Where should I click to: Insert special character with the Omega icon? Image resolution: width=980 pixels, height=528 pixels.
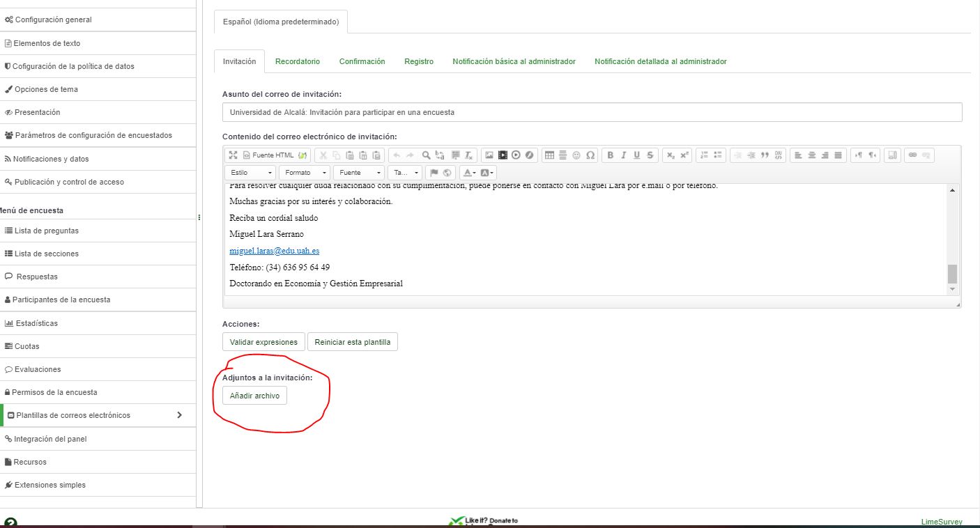point(590,155)
